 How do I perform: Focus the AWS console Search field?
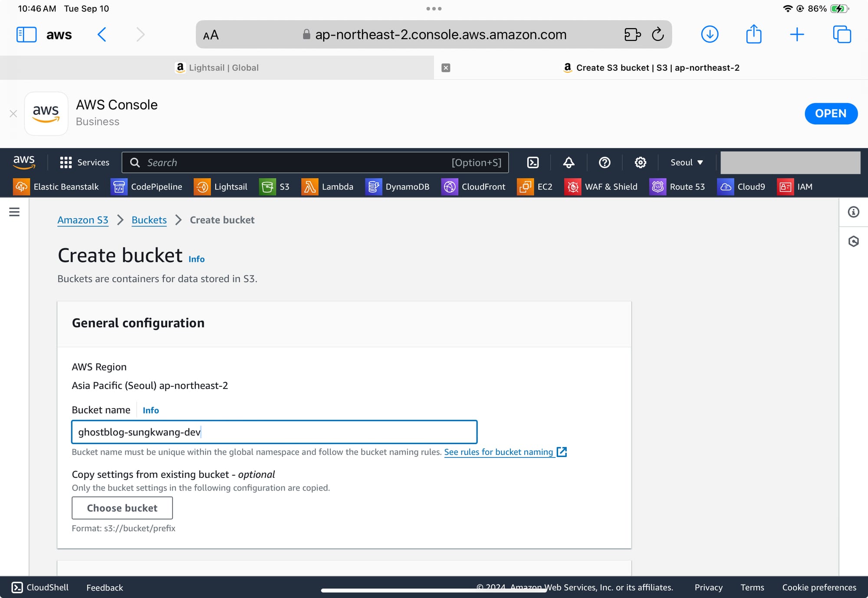click(x=315, y=163)
